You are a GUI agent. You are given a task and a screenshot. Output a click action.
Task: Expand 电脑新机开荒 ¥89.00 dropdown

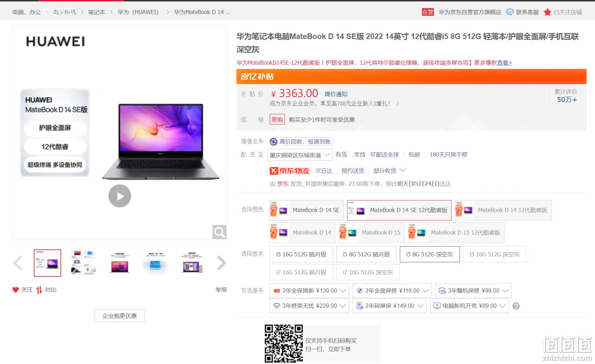click(x=503, y=306)
